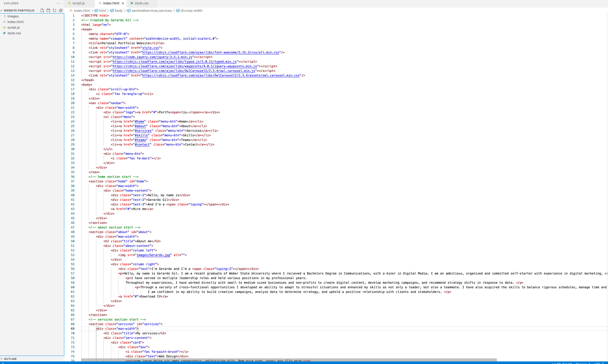Refresh the Explorer file tree
608x364 pixels.
[x=54, y=11]
